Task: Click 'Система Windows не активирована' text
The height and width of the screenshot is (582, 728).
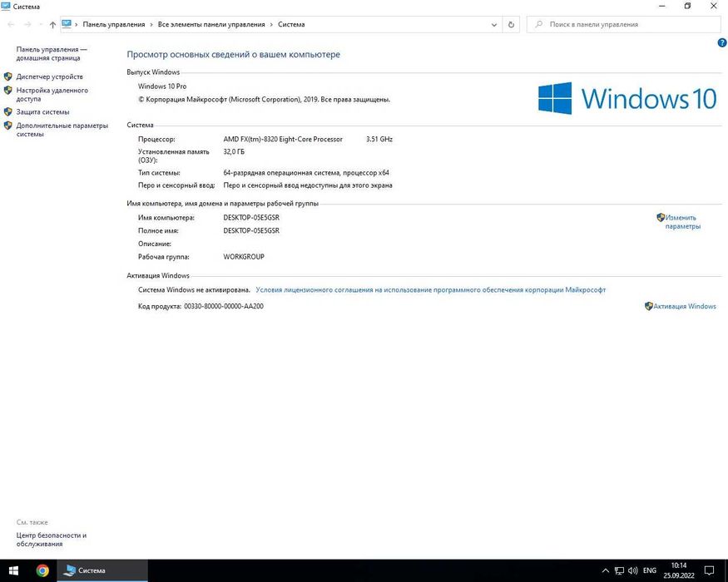Action: click(x=194, y=289)
